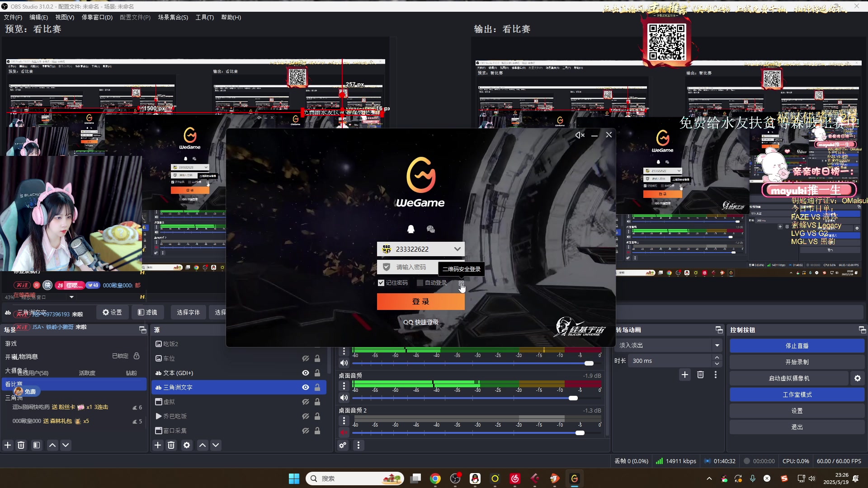Image resolution: width=868 pixels, height=488 pixels.
Task: Open the 视图(V) menu
Action: [x=65, y=17]
